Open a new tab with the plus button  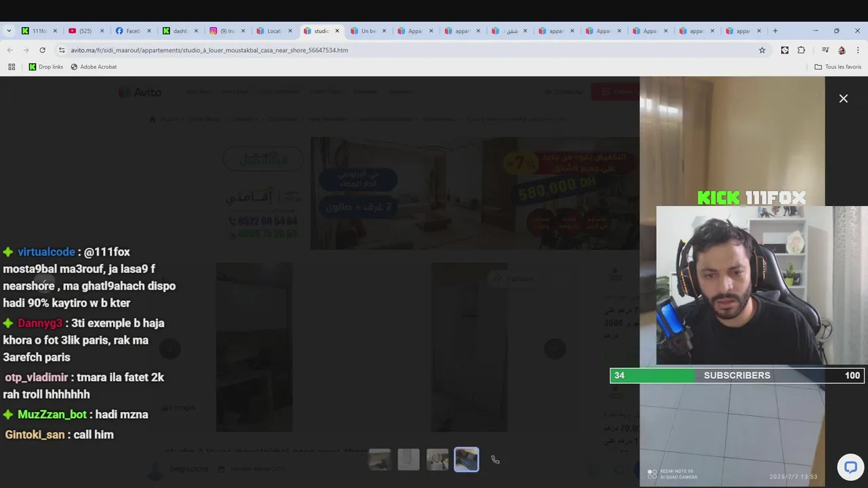tap(775, 30)
